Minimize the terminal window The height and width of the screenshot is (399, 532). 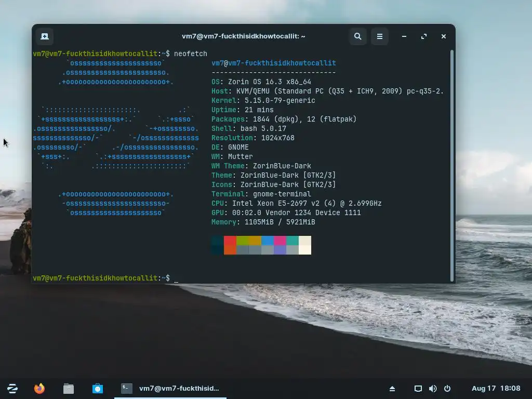[x=404, y=36]
